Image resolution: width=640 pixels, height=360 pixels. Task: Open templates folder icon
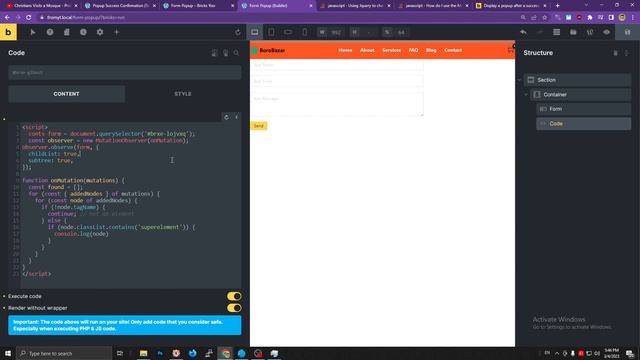coord(573,32)
